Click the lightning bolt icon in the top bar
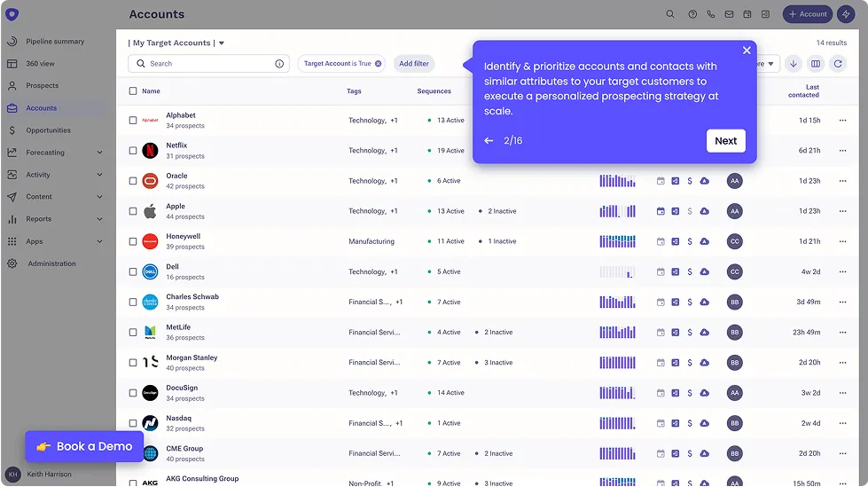868x487 pixels. (846, 14)
